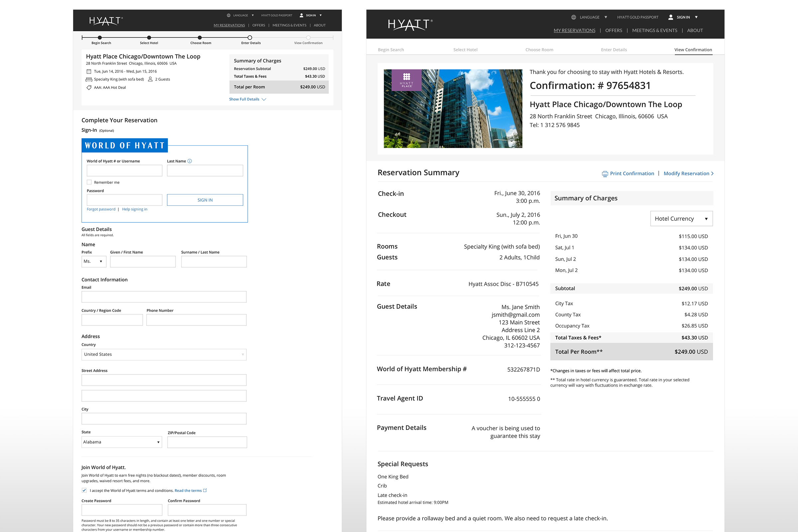
Task: Select the Enter Details step on right page
Action: [614, 50]
